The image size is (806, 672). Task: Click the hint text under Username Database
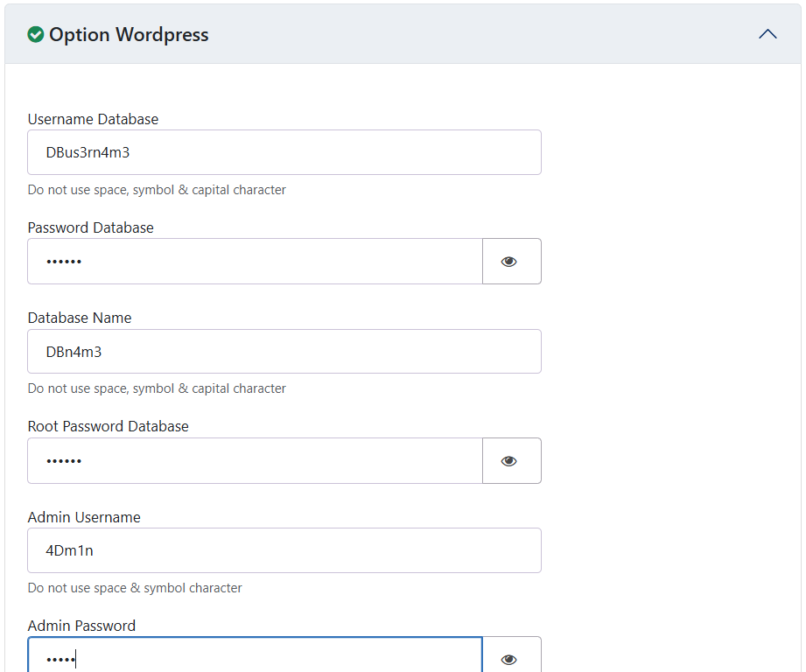157,190
